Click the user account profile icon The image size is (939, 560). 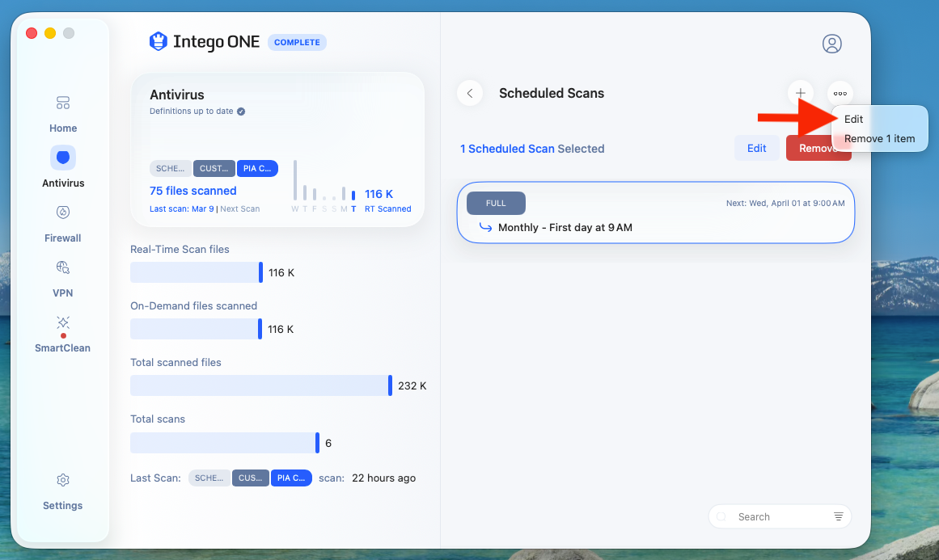click(x=831, y=44)
